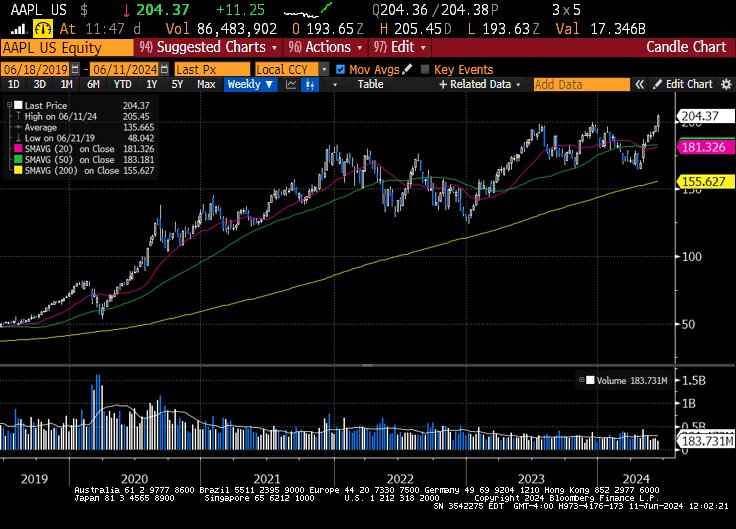The image size is (736, 529).
Task: Open chart type dropdown arrow beside candle icon
Action: pos(335,85)
